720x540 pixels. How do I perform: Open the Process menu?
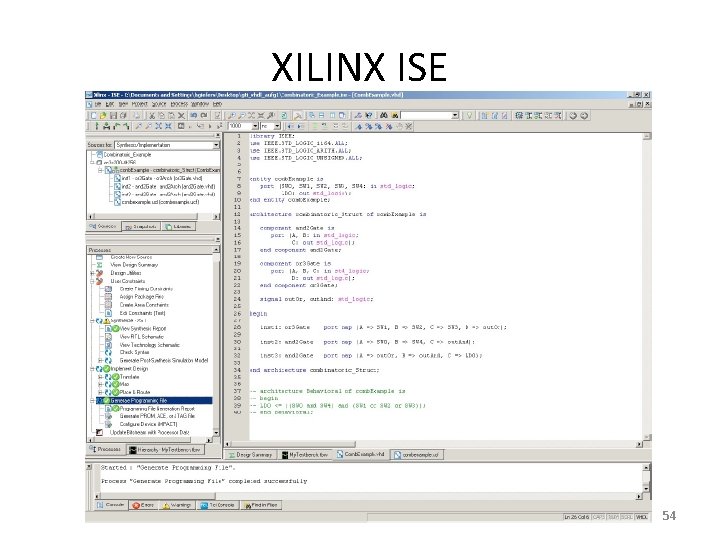click(179, 104)
